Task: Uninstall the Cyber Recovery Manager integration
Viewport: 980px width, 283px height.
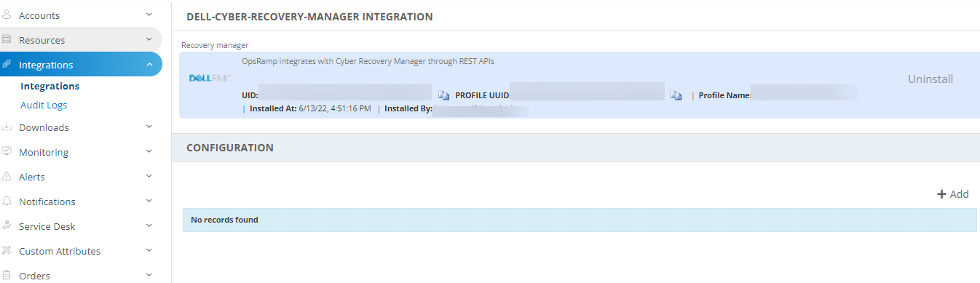Action: click(x=930, y=79)
